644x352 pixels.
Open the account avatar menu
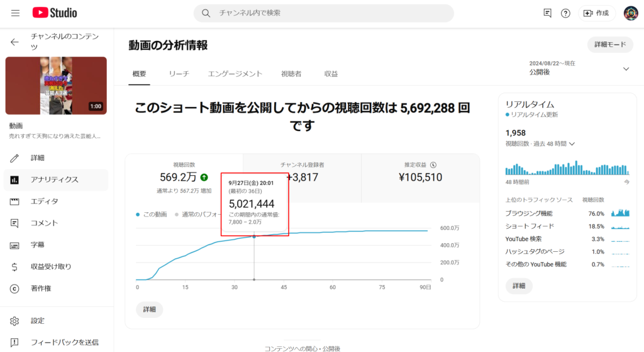coord(631,13)
